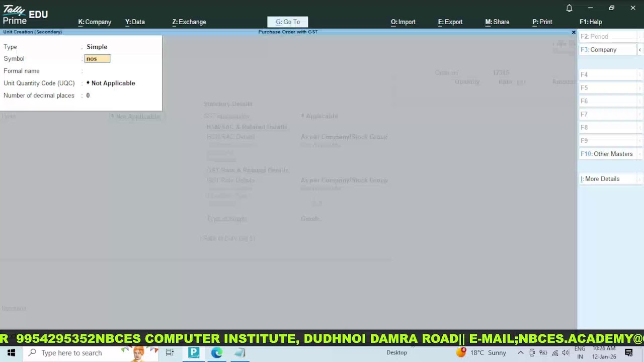Open the Y: Data menu

click(135, 22)
